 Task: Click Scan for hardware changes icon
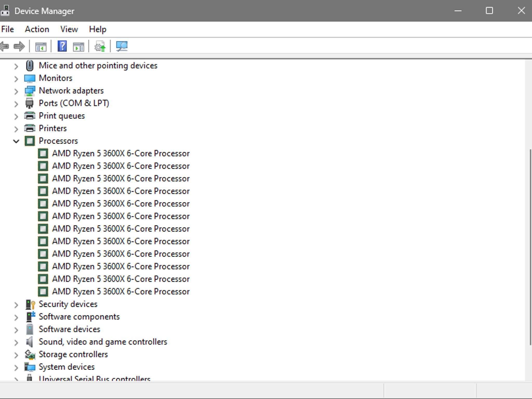point(122,46)
